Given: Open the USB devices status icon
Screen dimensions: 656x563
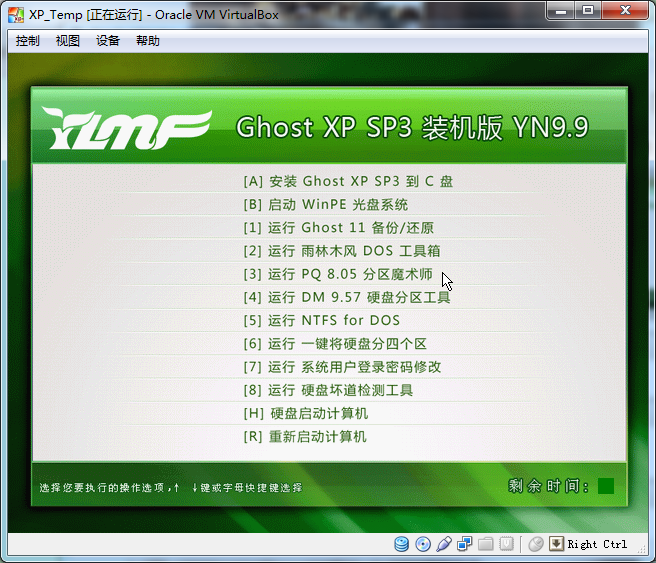Looking at the screenshot, I should point(443,544).
